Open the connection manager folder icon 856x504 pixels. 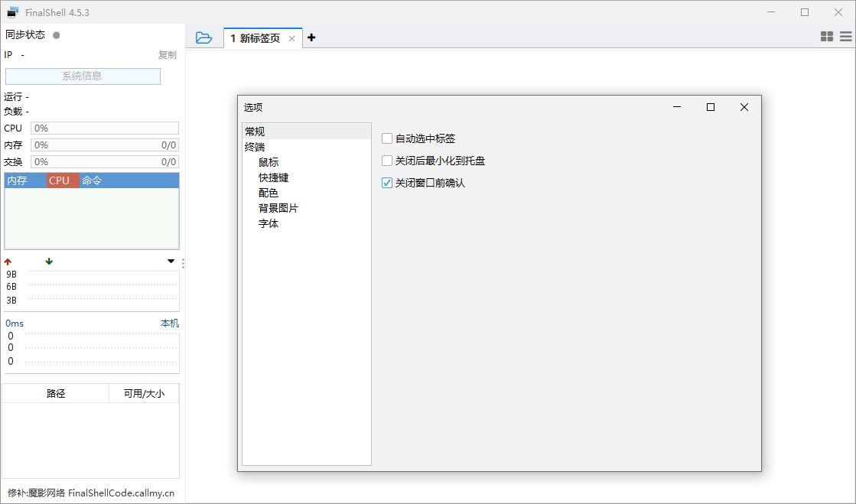204,37
